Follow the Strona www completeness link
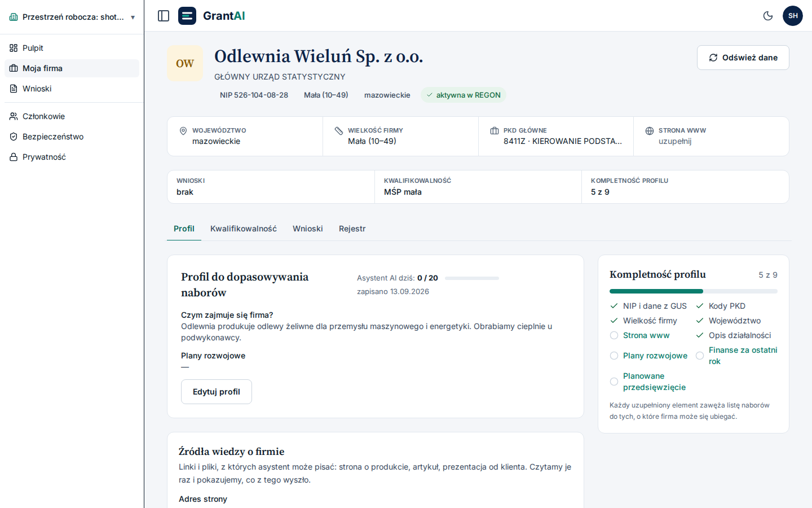This screenshot has height=508, width=812. click(x=646, y=335)
